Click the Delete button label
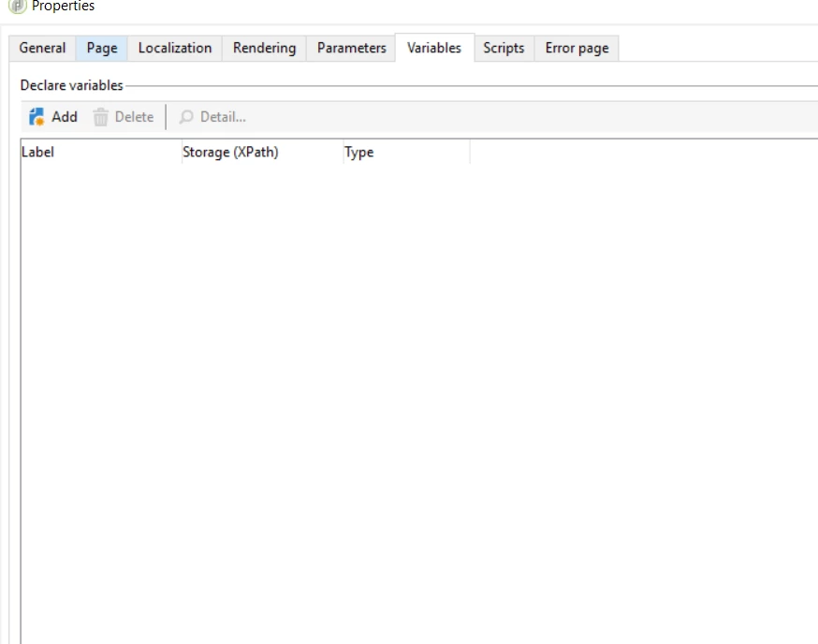818x644 pixels. [134, 117]
